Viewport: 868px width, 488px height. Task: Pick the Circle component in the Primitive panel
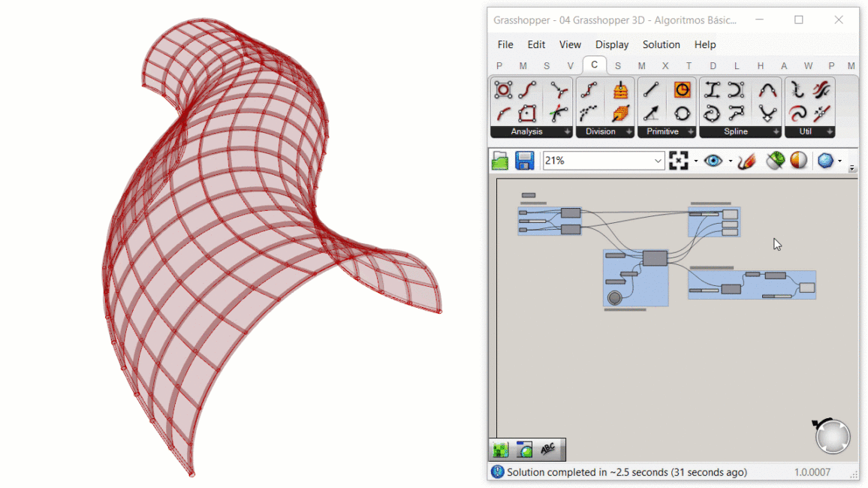coord(682,113)
